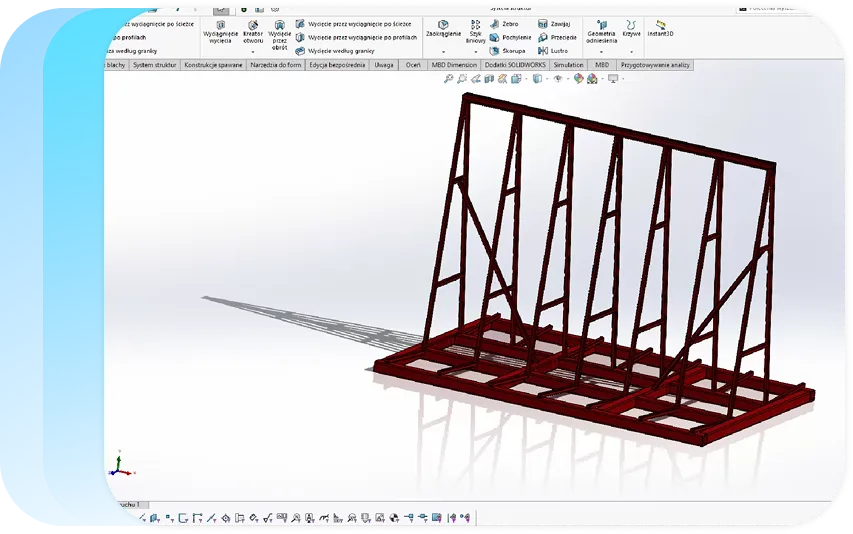The image size is (853, 534).
Task: Click the face selection filter icon in bottom toolbar
Action: coord(154,518)
